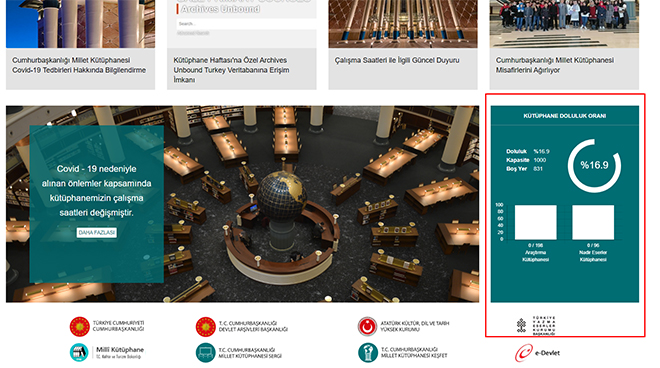The image size is (660, 368).
Task: Click T.C. Cumhurbaşkanlığı Millet Kütüphanesi Keşfet text
Action: click(x=414, y=352)
